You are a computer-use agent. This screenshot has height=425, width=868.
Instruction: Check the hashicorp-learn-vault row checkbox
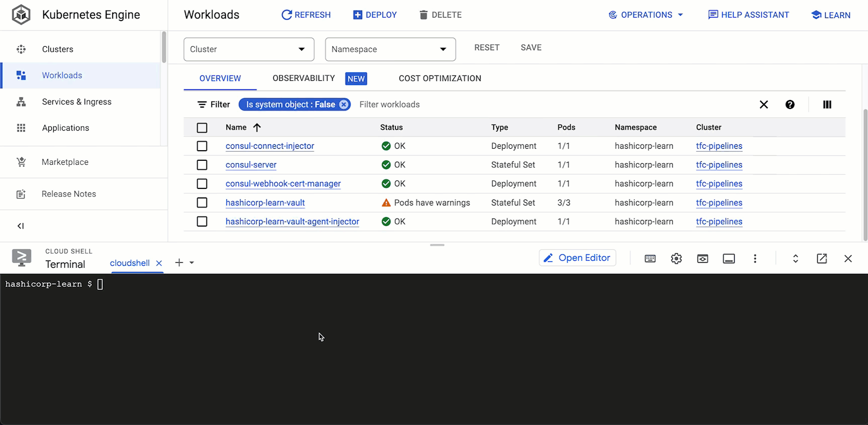coord(202,202)
